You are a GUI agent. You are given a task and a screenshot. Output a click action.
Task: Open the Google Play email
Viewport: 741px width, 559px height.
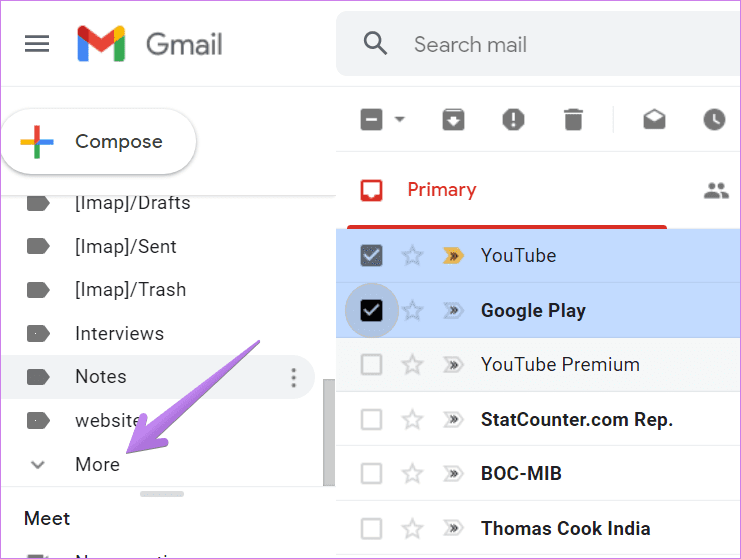point(538,310)
